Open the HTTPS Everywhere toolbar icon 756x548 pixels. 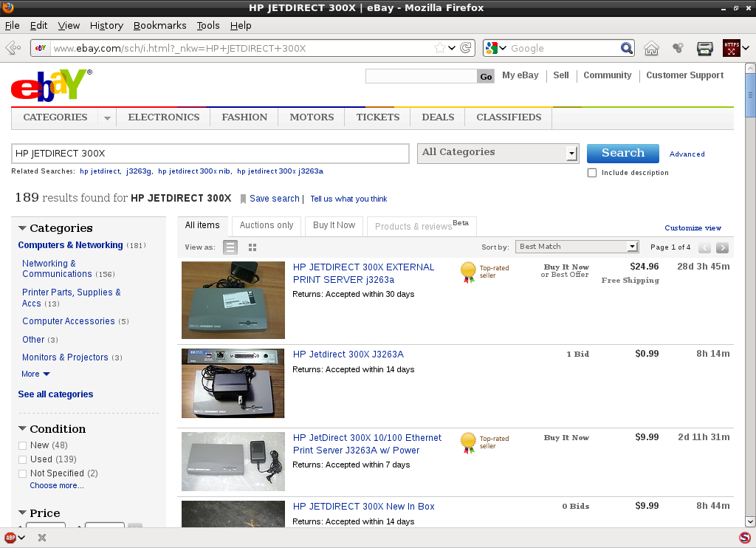click(731, 48)
